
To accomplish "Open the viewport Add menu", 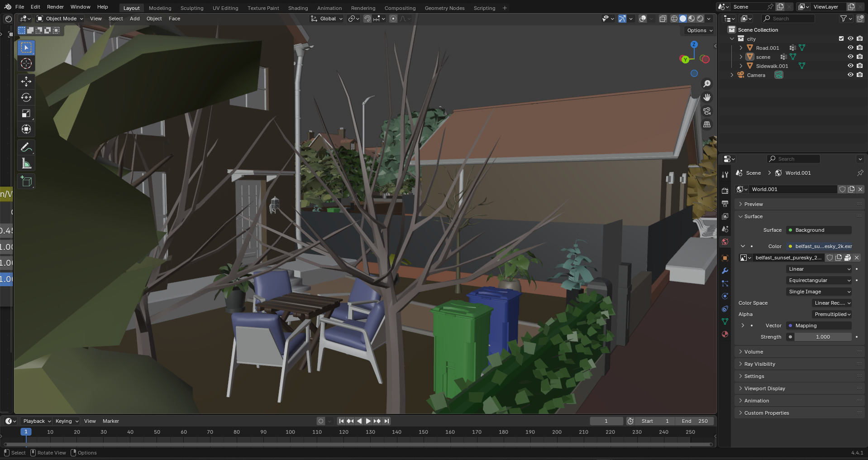I will click(x=134, y=19).
